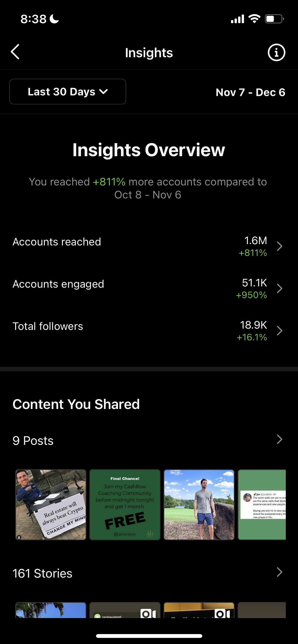Open the Insights info icon
This screenshot has width=298, height=644.
coord(276,52)
